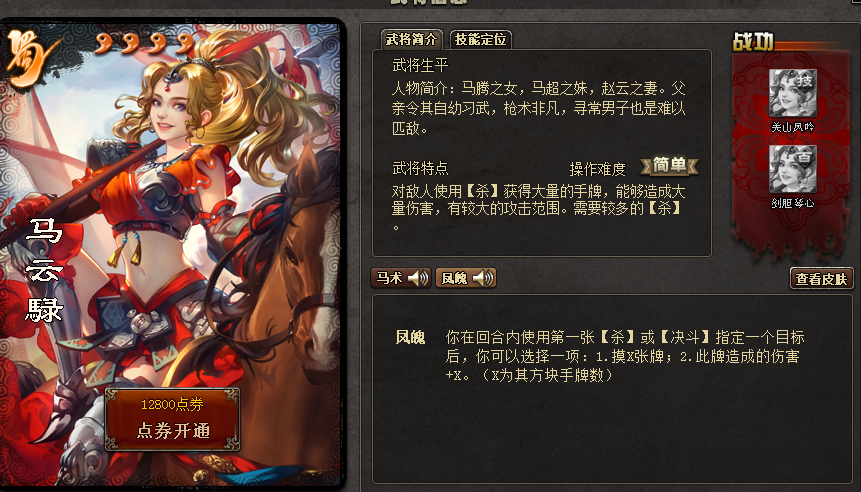Click the 马云騄 character name
The width and height of the screenshot is (861, 492).
(45, 270)
